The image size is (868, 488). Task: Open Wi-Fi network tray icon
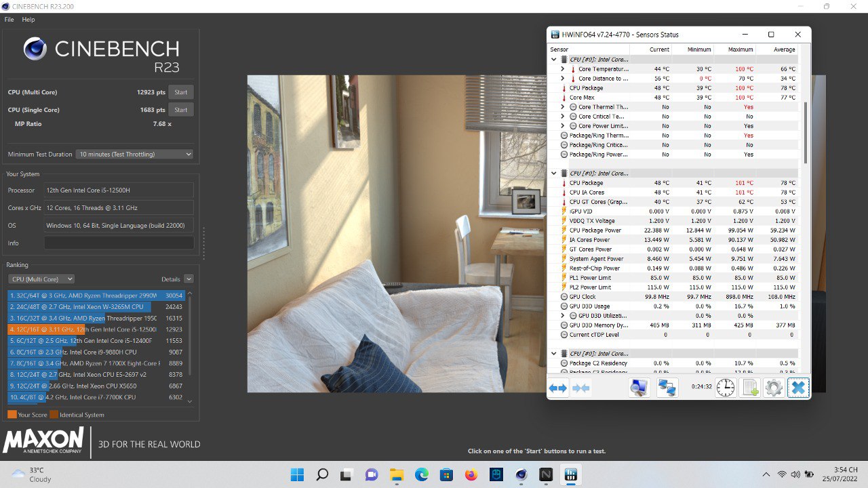pyautogui.click(x=782, y=474)
